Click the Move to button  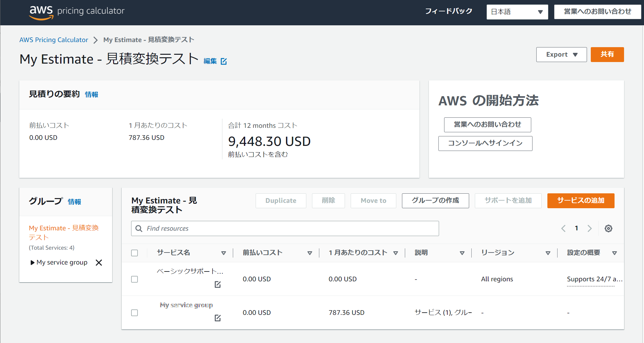373,201
